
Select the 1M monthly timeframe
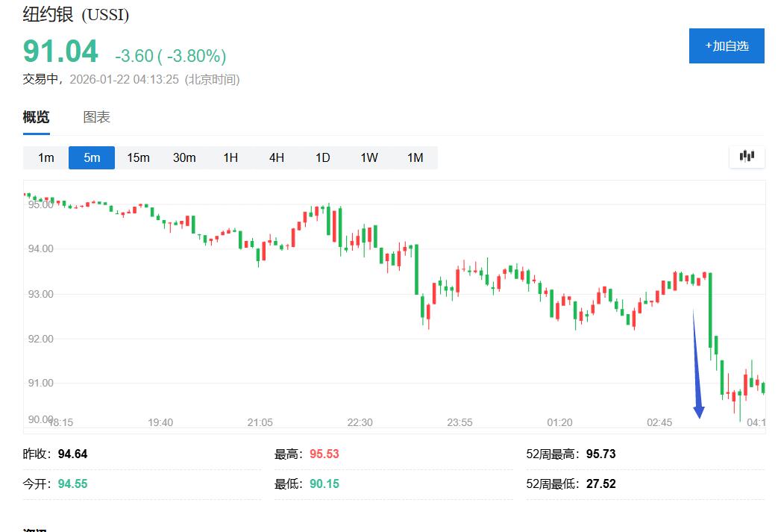415,157
